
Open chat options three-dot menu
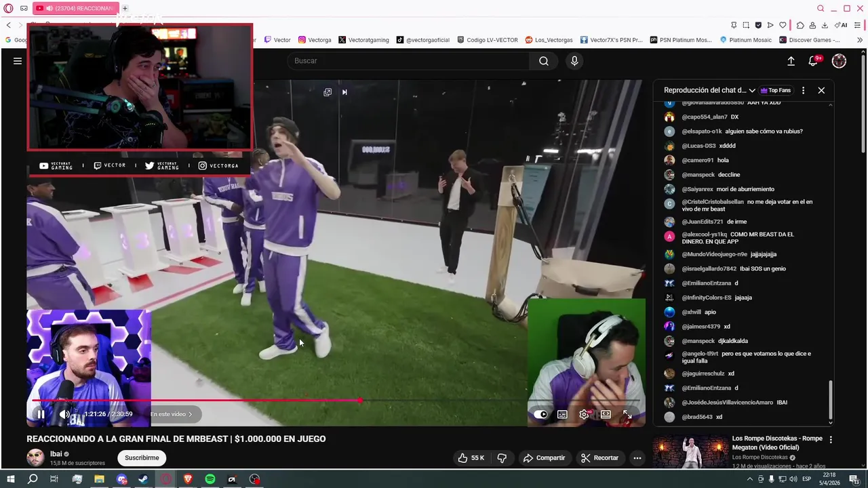pos(803,90)
